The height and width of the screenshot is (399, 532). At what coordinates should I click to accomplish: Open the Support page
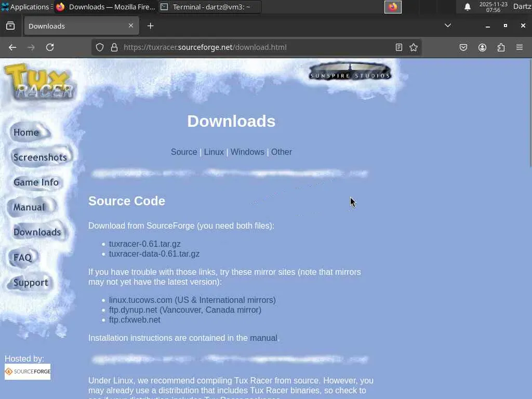pos(31,283)
